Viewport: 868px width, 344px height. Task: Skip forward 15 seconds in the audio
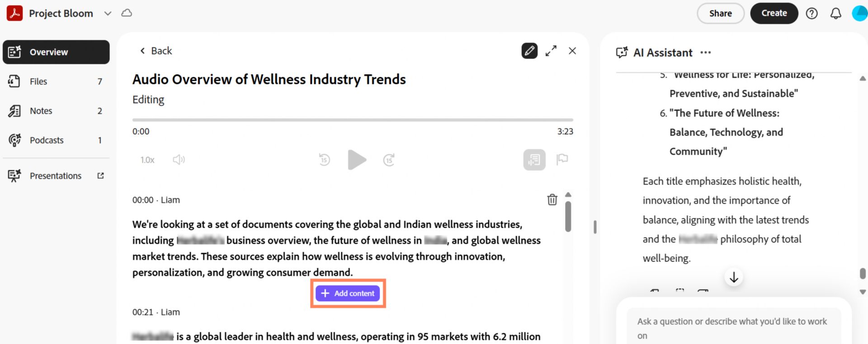coord(389,160)
